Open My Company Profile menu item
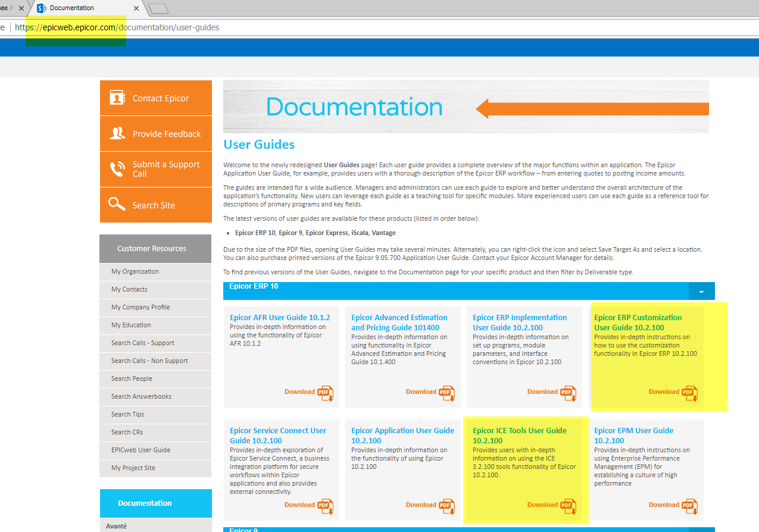This screenshot has height=532, width=759. 155,307
